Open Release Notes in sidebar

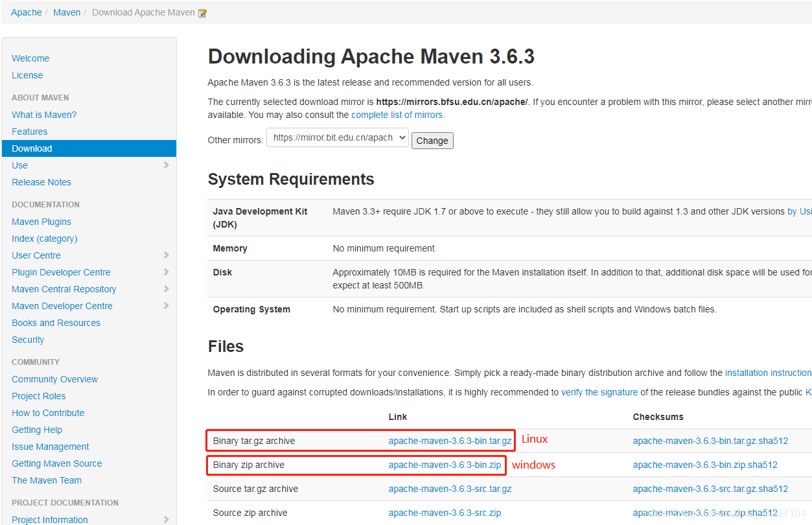[x=41, y=182]
